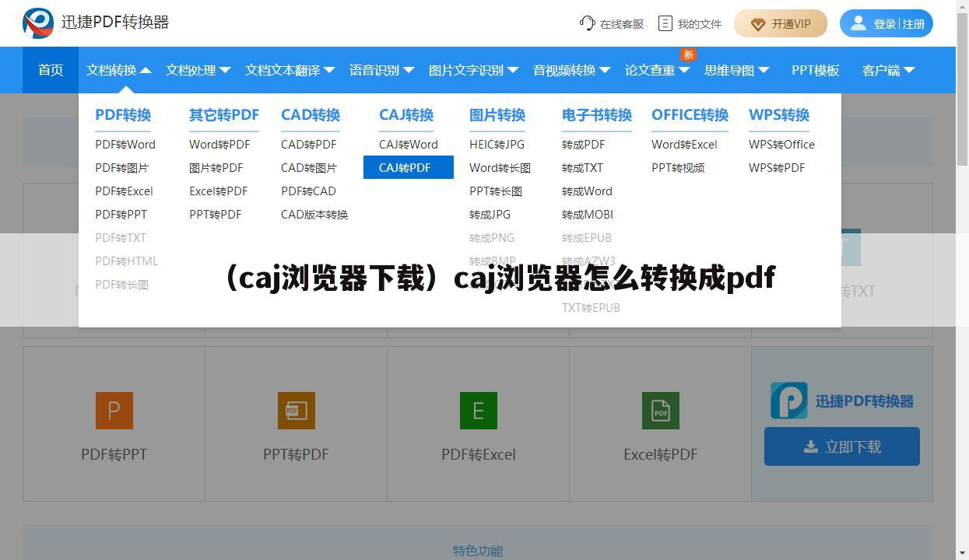
Task: Click the 我的文件 document icon
Action: point(665,23)
